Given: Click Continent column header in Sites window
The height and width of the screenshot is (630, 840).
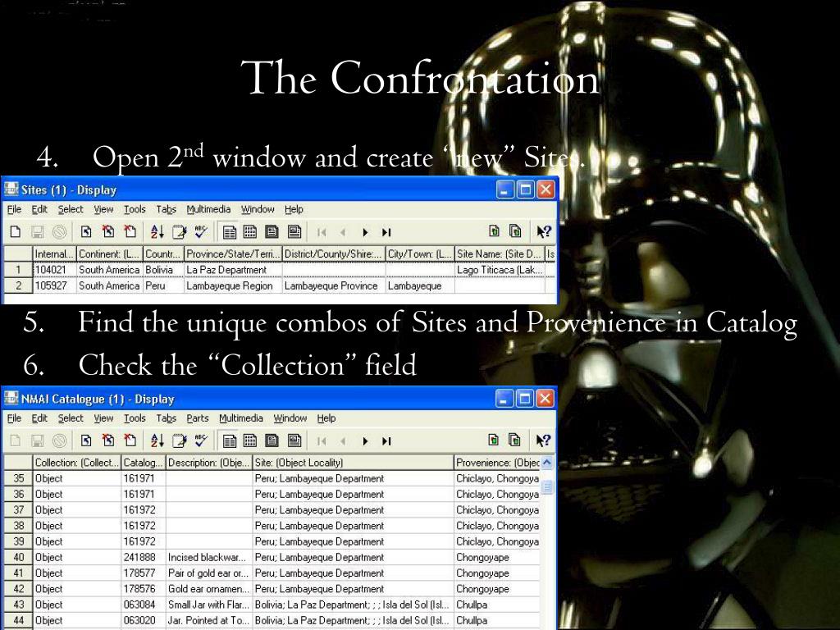Looking at the screenshot, I should (110, 254).
